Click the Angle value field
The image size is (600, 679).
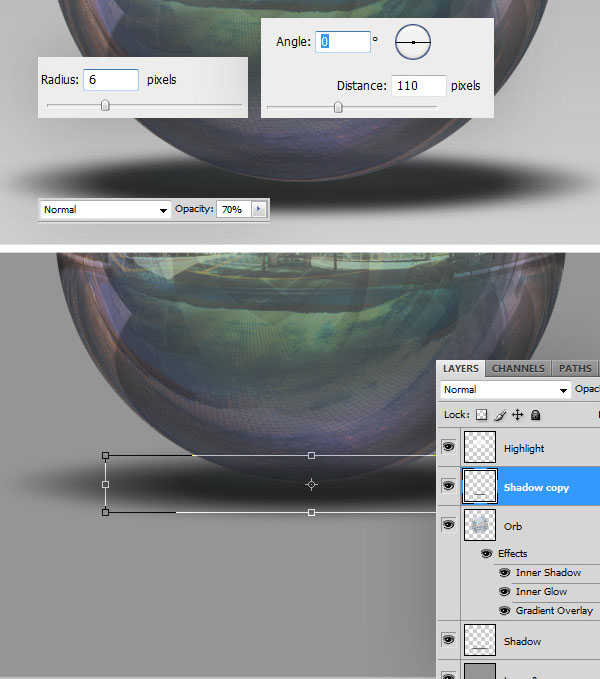coord(343,42)
